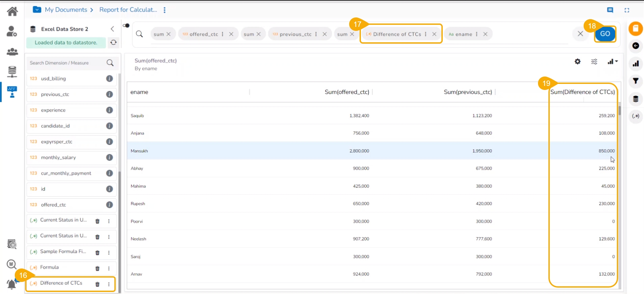Viewport: 644px width, 294px height.
Task: Open more options for Formula field
Action: tap(109, 268)
